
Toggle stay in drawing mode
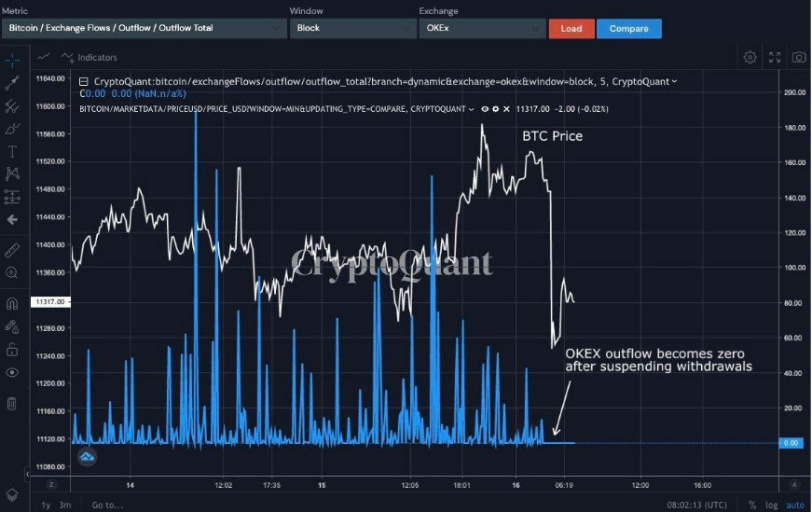point(12,326)
